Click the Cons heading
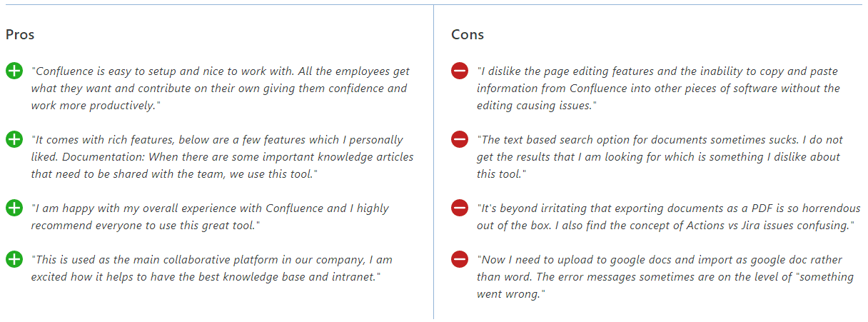 (x=468, y=34)
